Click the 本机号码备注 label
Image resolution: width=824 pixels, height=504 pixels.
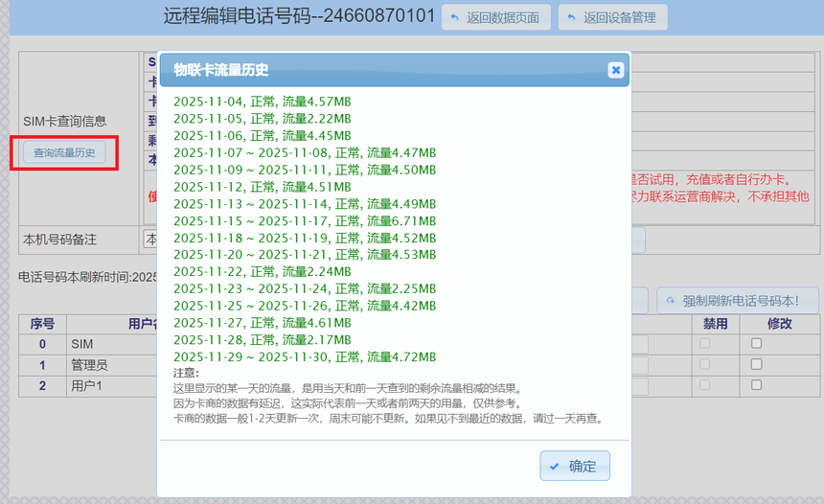pos(60,240)
